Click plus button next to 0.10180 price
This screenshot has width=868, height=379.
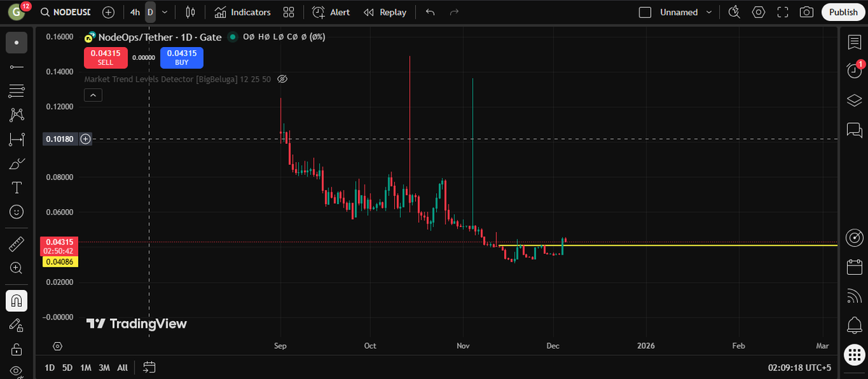[85, 138]
